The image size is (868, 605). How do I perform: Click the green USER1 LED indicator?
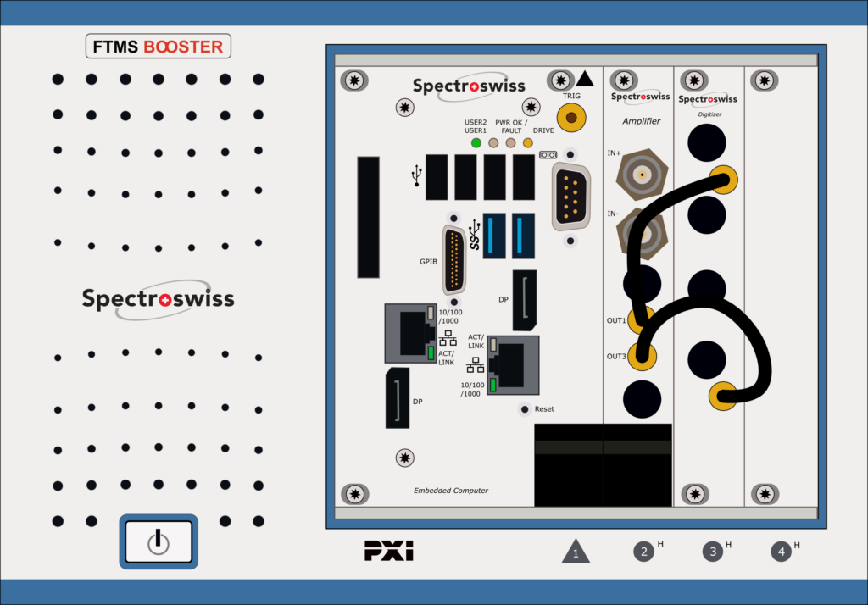(476, 143)
